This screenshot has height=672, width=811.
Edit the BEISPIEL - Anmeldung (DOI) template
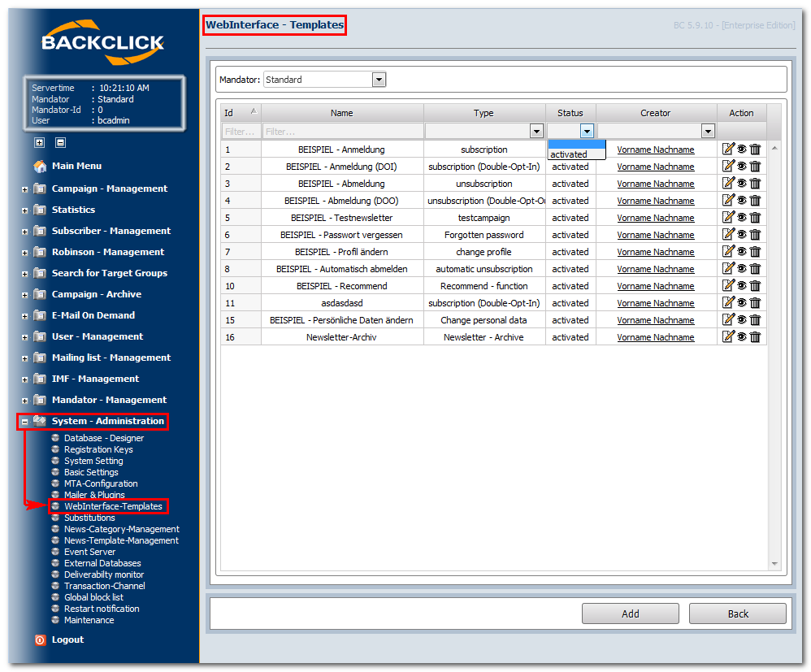pyautogui.click(x=728, y=166)
